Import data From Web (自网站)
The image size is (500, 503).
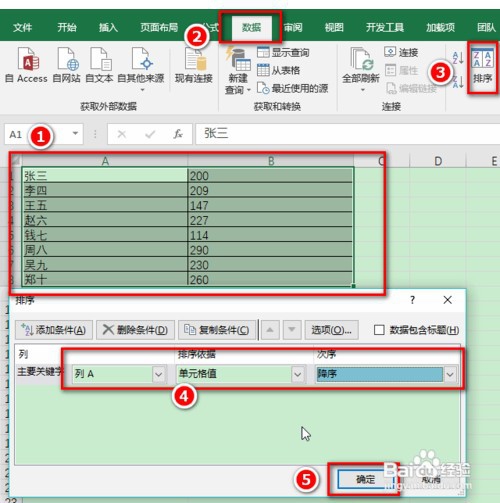tap(67, 65)
